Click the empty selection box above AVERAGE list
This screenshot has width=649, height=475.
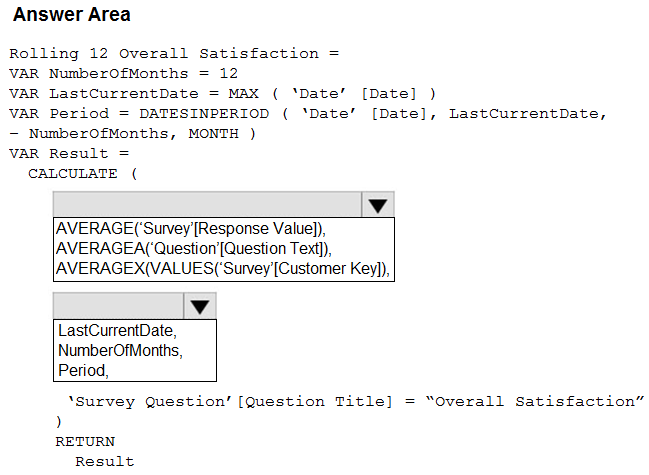coord(207,205)
